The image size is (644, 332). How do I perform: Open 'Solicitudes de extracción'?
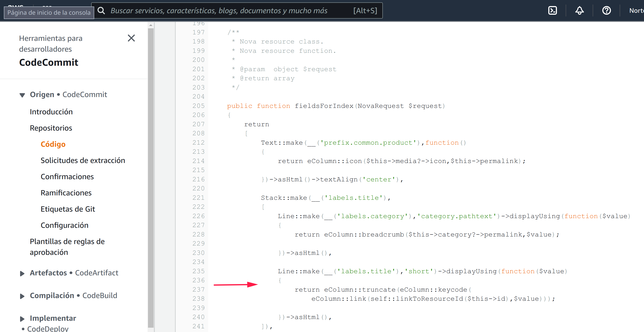pyautogui.click(x=83, y=160)
